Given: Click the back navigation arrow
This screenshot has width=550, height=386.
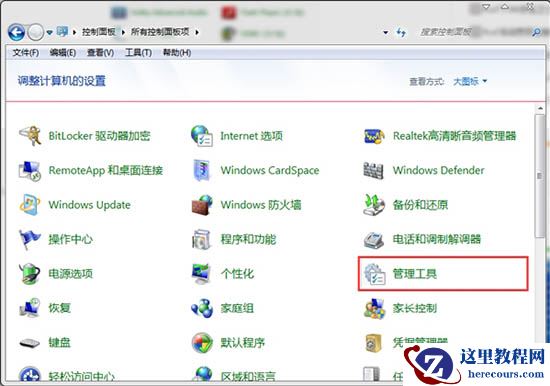Looking at the screenshot, I should 16,32.
